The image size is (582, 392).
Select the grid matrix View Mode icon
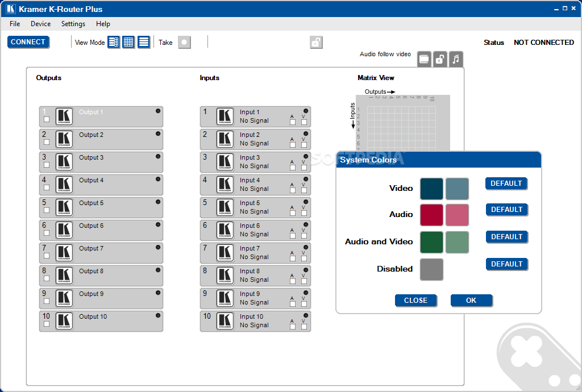[x=128, y=42]
